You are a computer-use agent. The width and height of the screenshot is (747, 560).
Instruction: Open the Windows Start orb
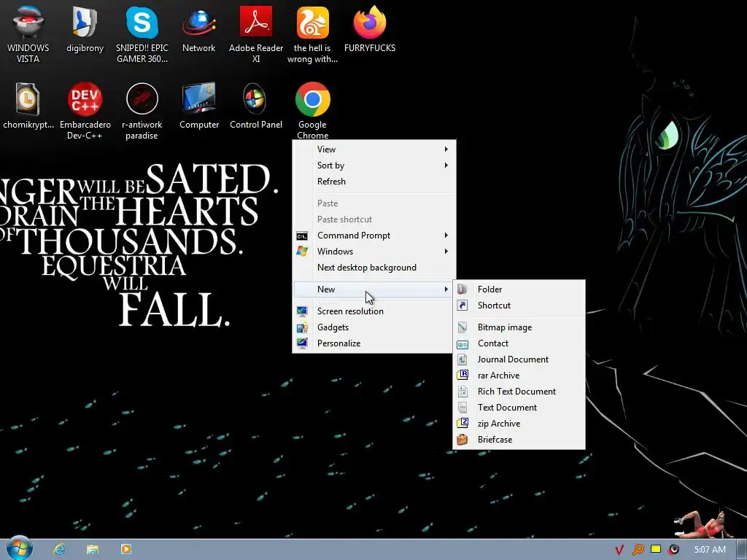(x=20, y=548)
